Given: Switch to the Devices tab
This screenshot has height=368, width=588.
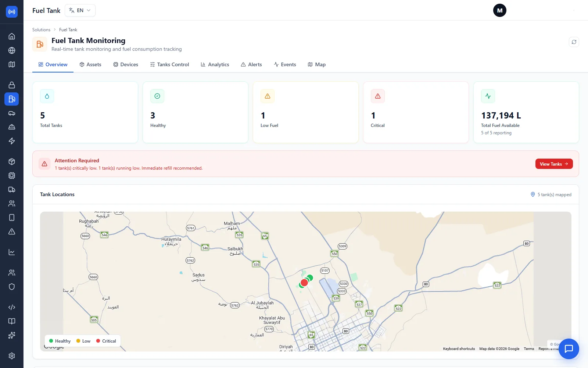Looking at the screenshot, I should click(x=126, y=64).
